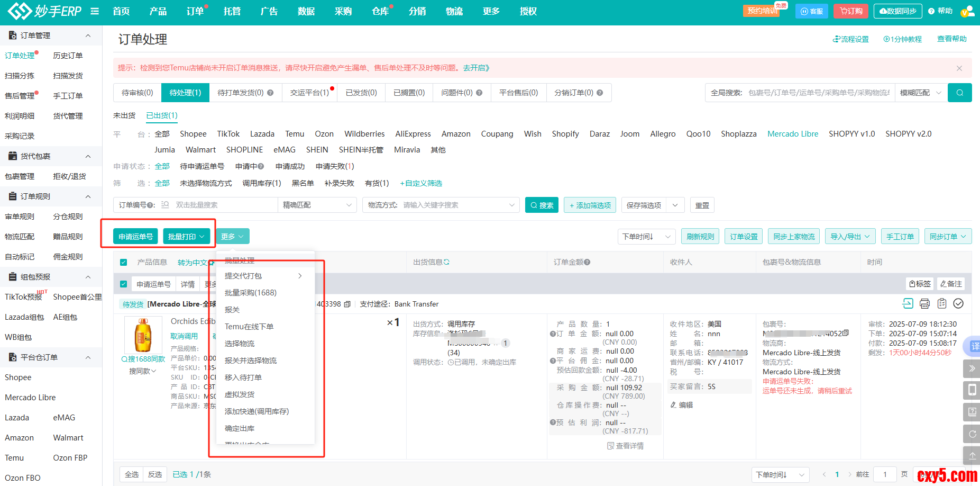Click the clipboard checklist icon in order row
Screen dimensions: 980x486
point(941,303)
